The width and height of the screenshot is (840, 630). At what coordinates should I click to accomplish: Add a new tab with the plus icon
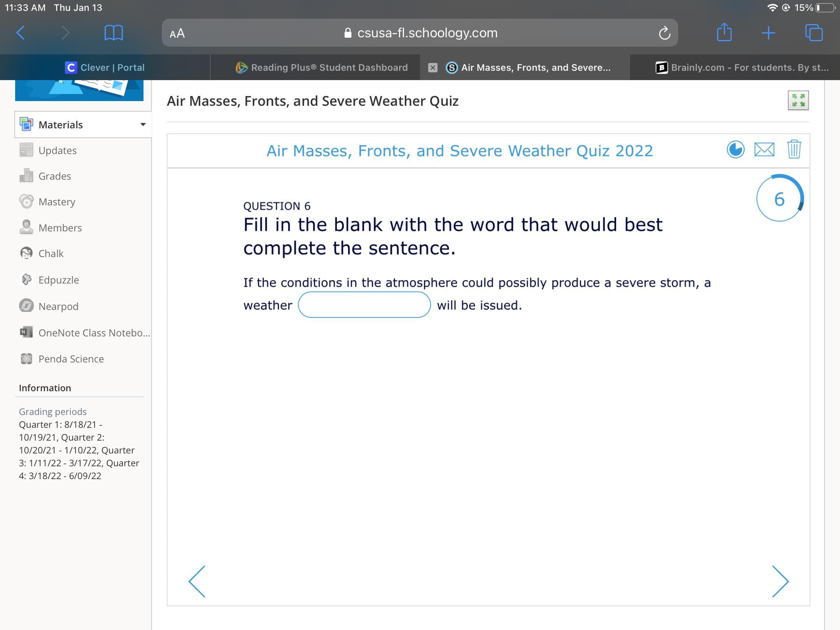(768, 33)
